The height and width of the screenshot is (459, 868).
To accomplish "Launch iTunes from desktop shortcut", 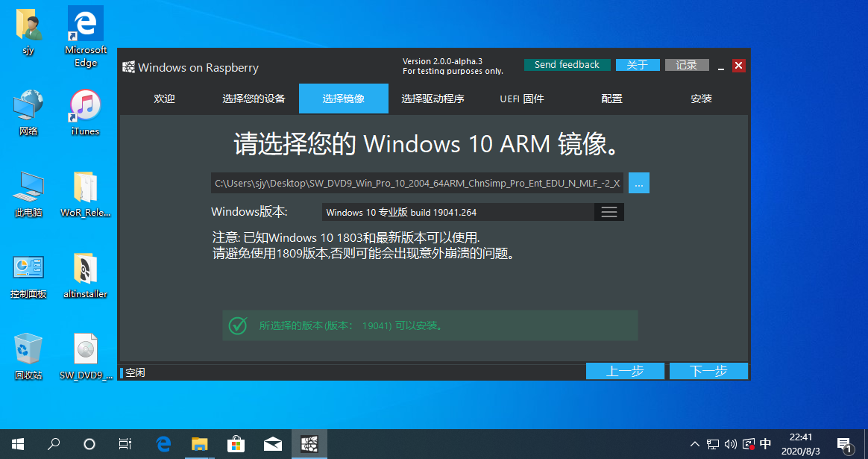I will pyautogui.click(x=85, y=105).
